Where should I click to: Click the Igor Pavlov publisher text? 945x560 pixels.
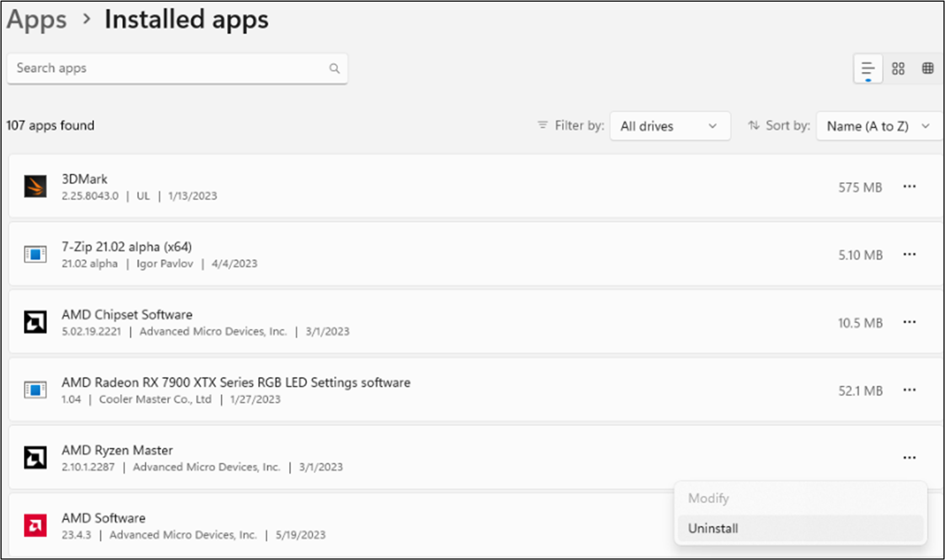[165, 264]
